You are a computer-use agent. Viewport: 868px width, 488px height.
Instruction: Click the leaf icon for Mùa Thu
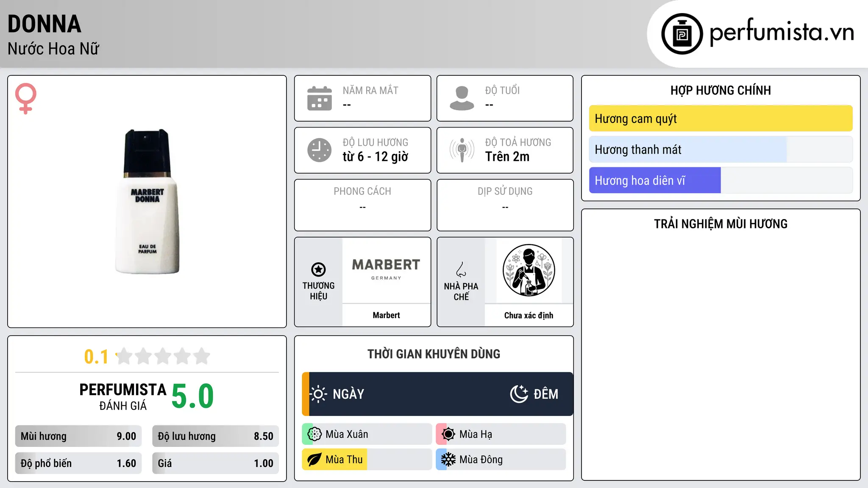click(314, 460)
